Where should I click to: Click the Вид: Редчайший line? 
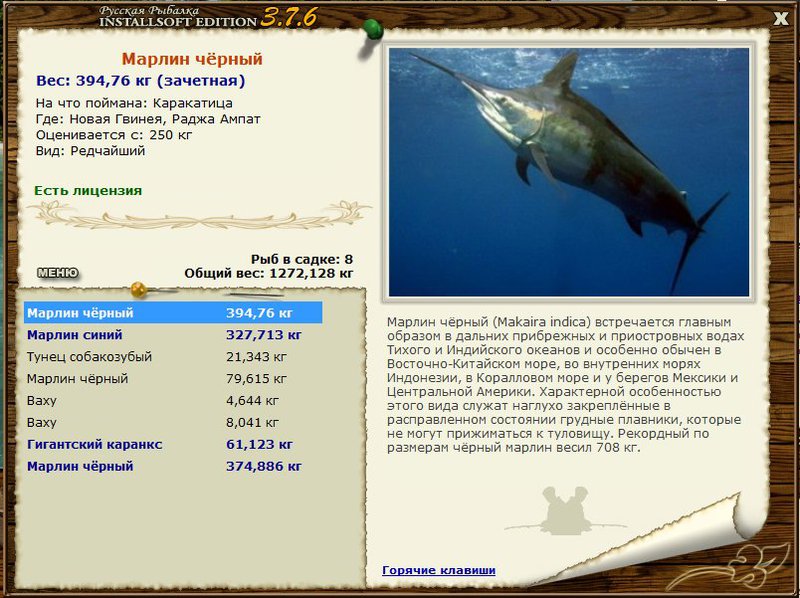pyautogui.click(x=90, y=151)
